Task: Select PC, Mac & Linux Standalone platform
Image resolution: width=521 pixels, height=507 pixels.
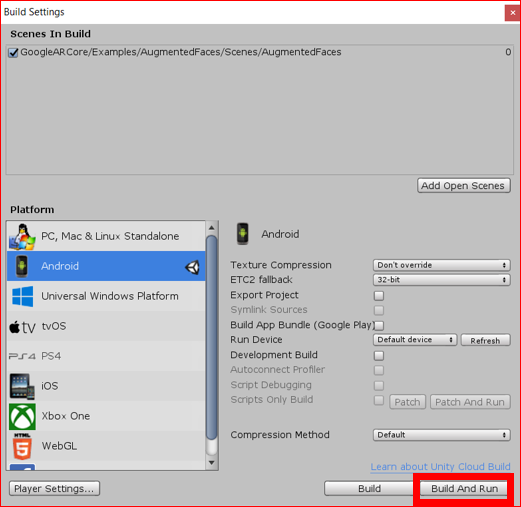Action: tap(106, 236)
